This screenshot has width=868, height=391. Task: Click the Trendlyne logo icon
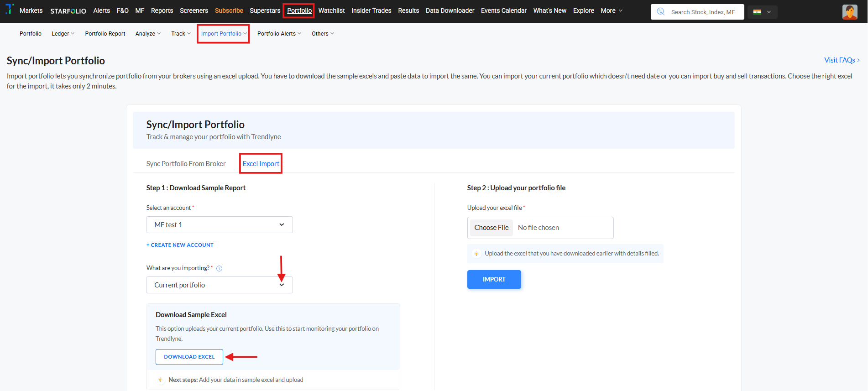pos(9,9)
